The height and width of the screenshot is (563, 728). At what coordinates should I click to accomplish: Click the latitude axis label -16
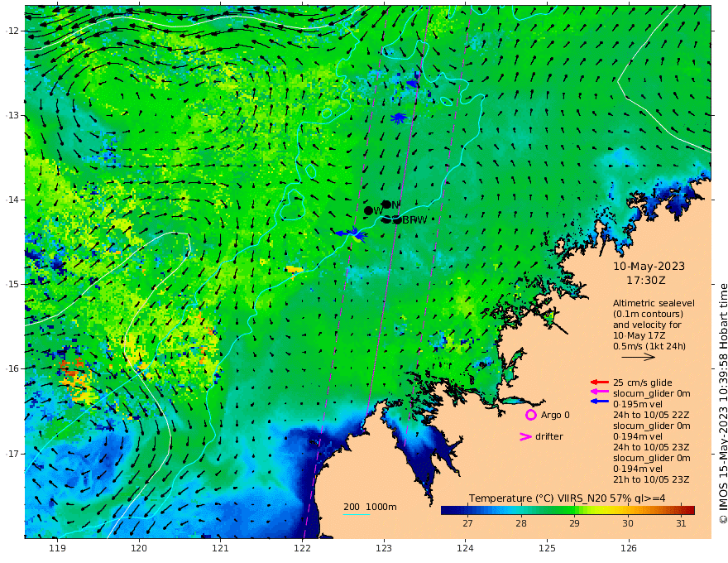(x=12, y=368)
